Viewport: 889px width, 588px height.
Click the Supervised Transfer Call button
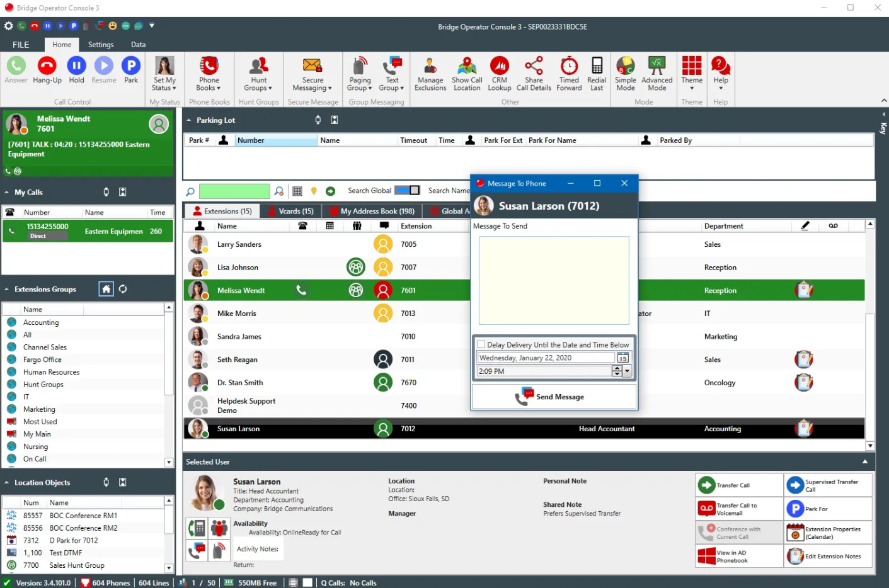click(828, 485)
